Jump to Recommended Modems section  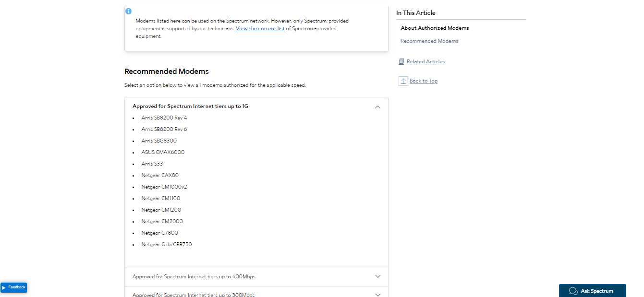click(429, 41)
